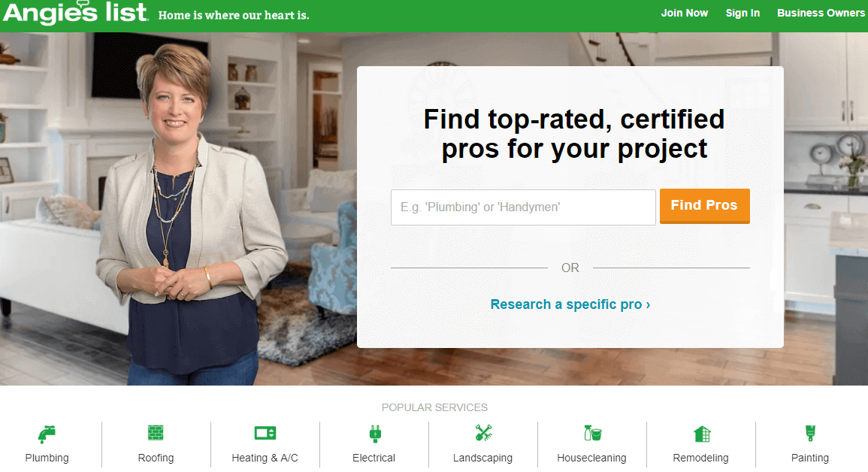Open the Plumbing service label

(47, 458)
